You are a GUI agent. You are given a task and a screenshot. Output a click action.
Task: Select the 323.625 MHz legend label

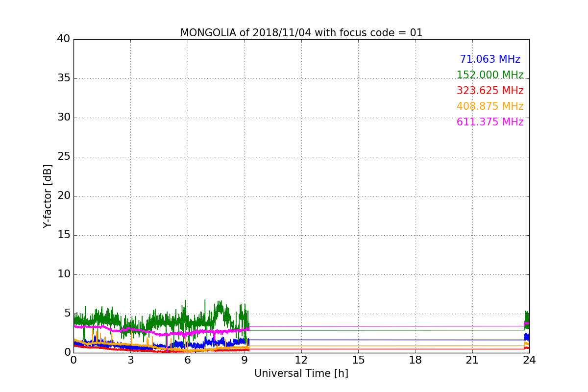click(x=490, y=91)
